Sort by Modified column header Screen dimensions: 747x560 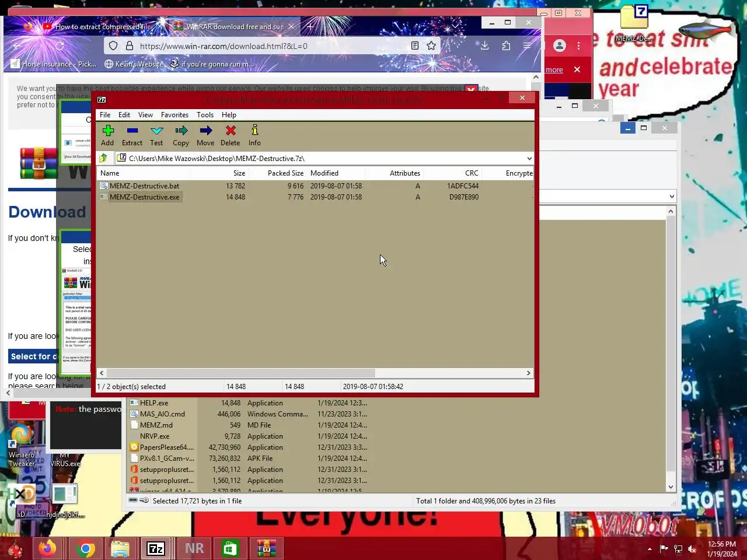click(x=336, y=173)
